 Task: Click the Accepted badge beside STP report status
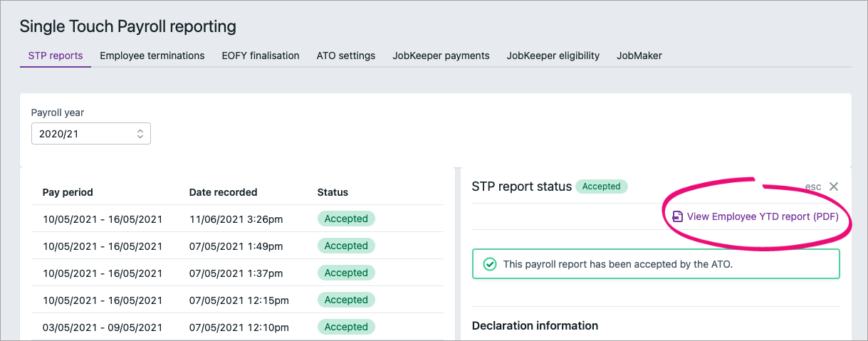(x=601, y=187)
